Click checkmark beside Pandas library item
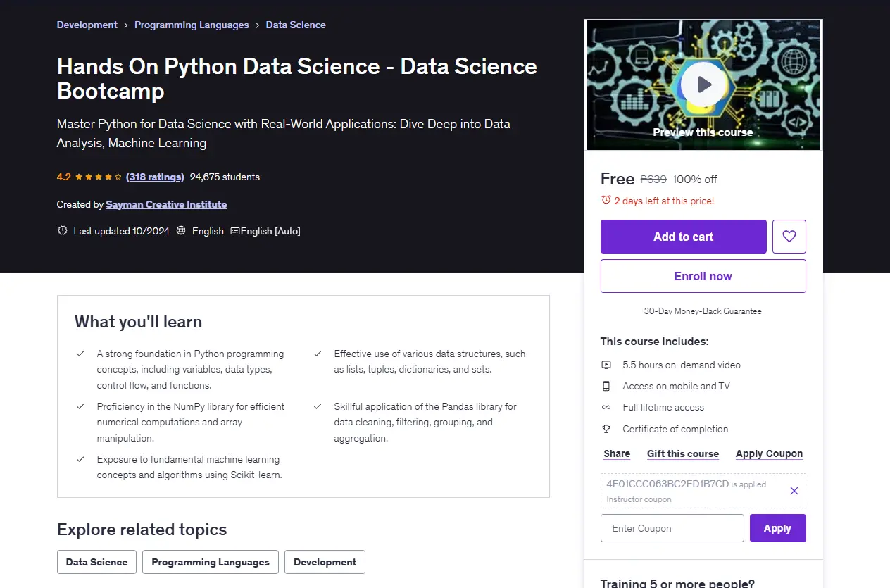Viewport: 890px width, 588px height. [x=318, y=406]
